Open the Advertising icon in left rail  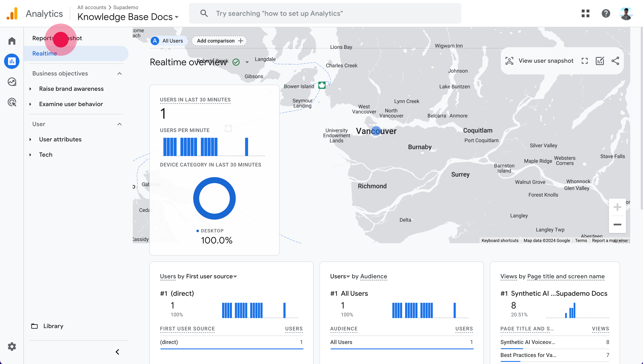(x=12, y=102)
